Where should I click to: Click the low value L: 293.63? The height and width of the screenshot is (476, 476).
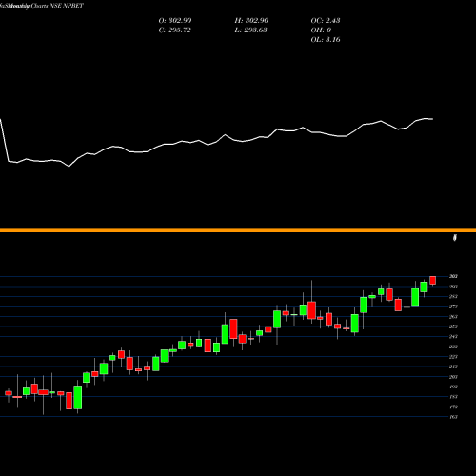(x=250, y=30)
